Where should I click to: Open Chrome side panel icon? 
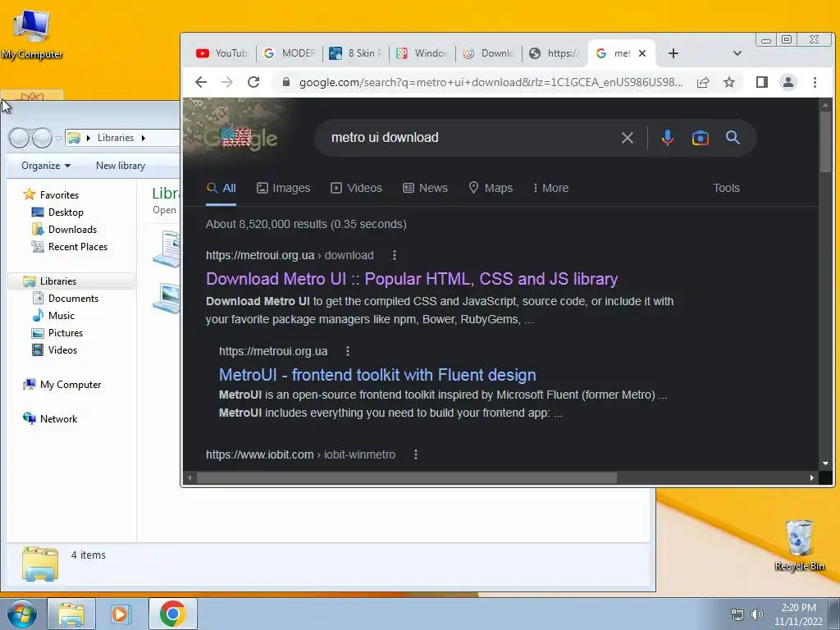(x=762, y=82)
